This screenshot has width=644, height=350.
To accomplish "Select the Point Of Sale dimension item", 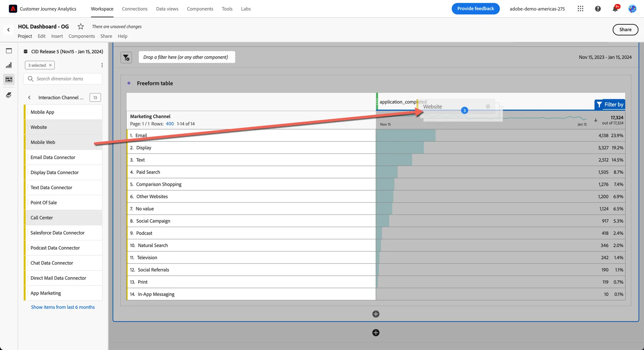I will (63, 203).
